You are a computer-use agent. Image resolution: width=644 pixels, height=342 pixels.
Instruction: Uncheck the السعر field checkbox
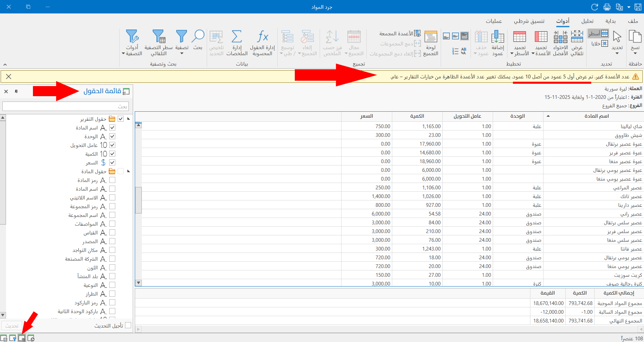tap(112, 162)
